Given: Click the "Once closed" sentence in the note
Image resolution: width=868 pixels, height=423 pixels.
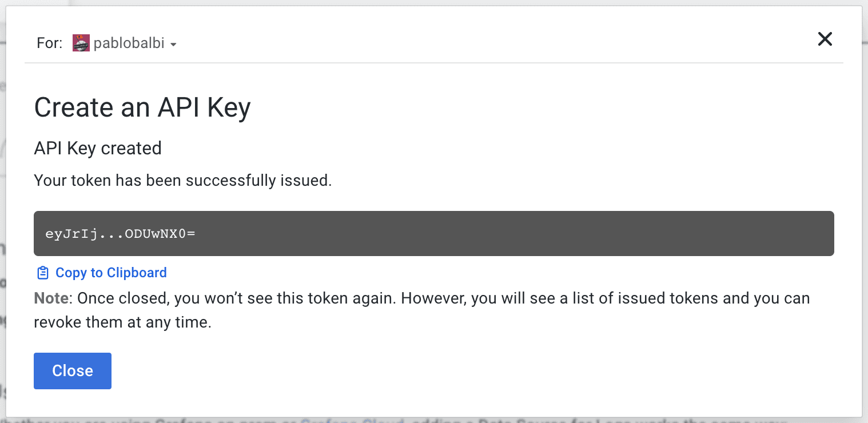Looking at the screenshot, I should [x=229, y=298].
